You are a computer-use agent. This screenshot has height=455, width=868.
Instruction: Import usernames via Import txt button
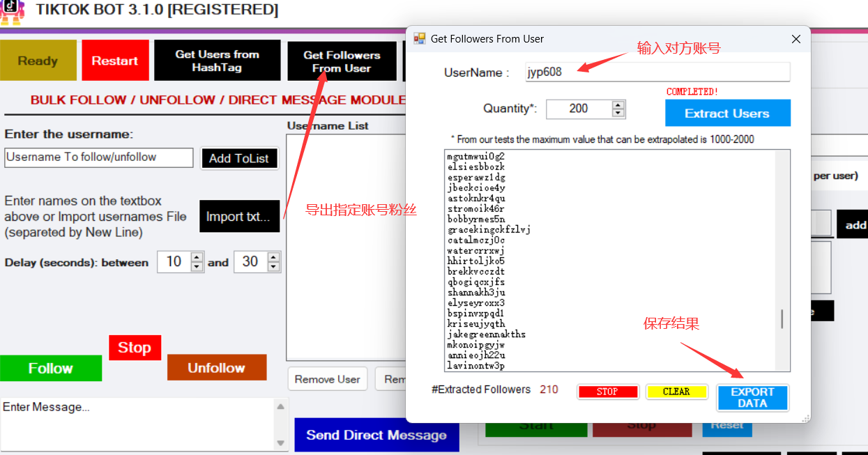[239, 217]
